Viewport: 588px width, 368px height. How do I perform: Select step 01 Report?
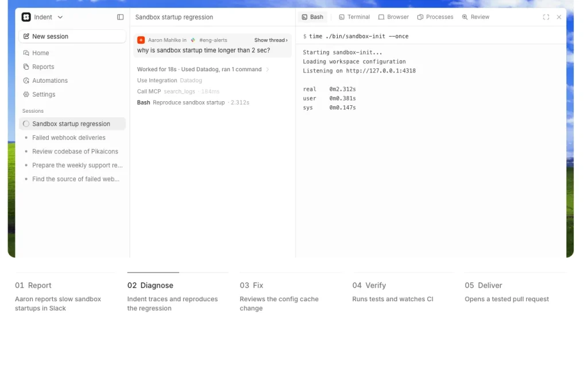(x=33, y=285)
